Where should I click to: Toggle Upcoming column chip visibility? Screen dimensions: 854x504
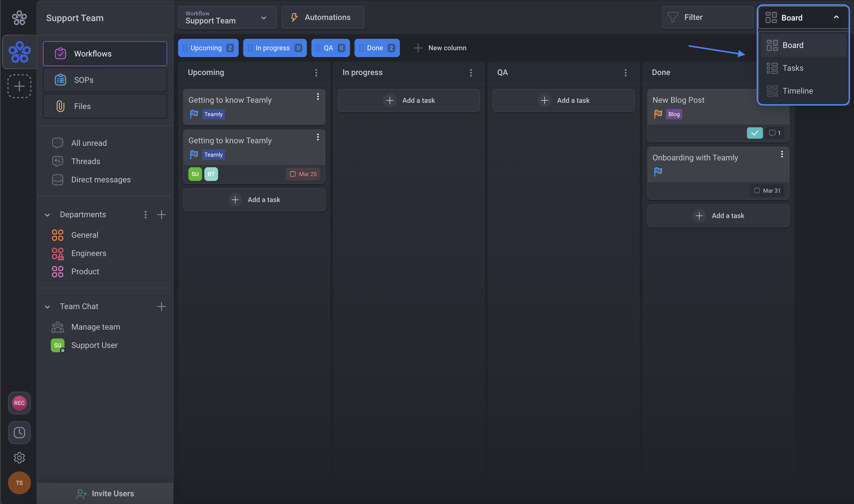(208, 48)
